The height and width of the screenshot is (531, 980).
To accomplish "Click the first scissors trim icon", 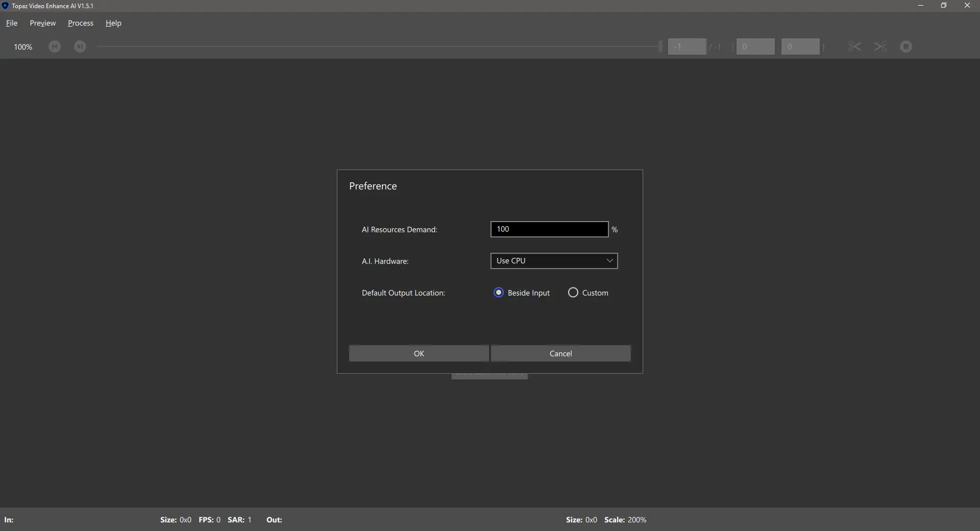I will coord(855,46).
